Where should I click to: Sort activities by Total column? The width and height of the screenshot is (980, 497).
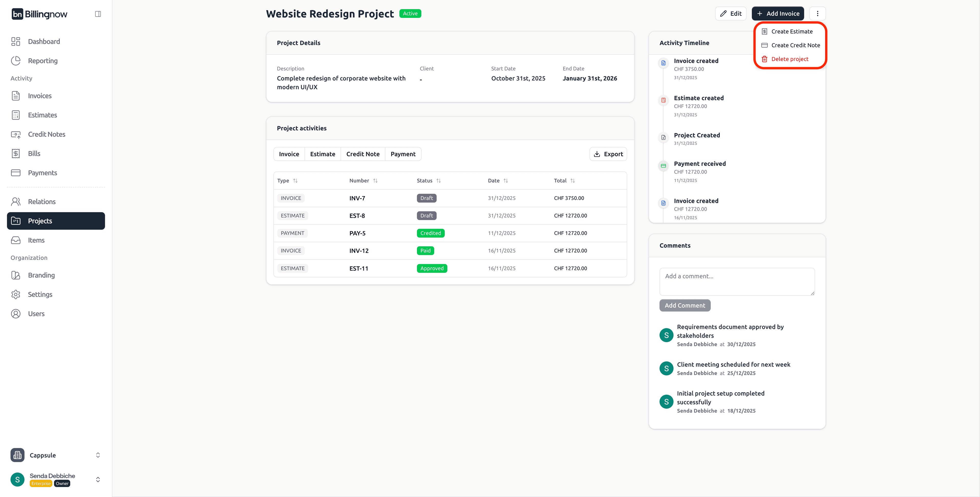pyautogui.click(x=572, y=181)
